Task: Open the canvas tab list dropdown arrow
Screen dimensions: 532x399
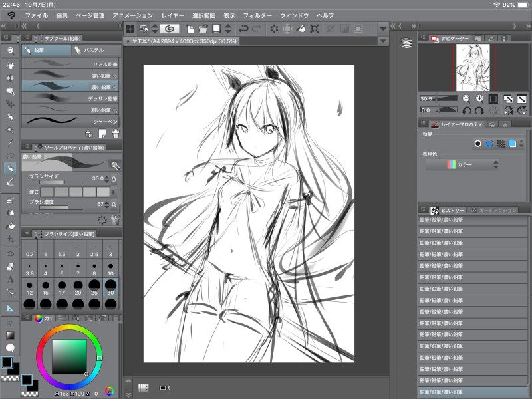Action: (383, 41)
